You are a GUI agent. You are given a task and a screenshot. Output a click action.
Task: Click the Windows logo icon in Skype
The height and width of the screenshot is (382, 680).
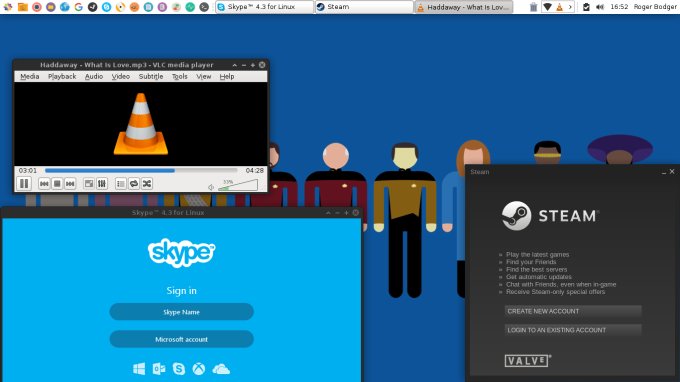coord(139,369)
